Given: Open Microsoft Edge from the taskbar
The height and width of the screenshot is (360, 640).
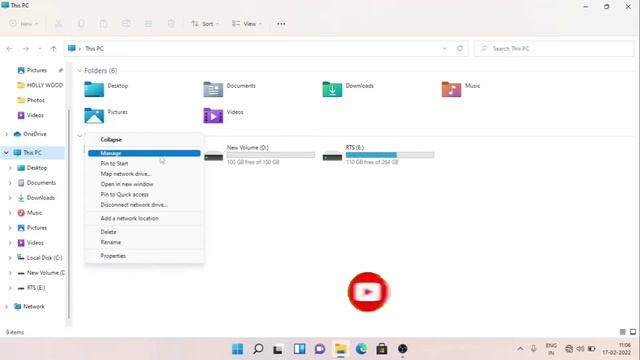Looking at the screenshot, I should [361, 349].
